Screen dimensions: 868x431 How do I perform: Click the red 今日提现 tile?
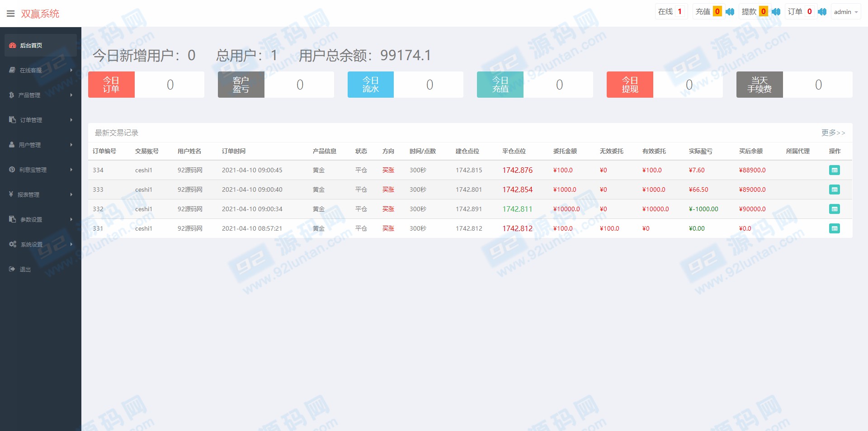pyautogui.click(x=630, y=85)
